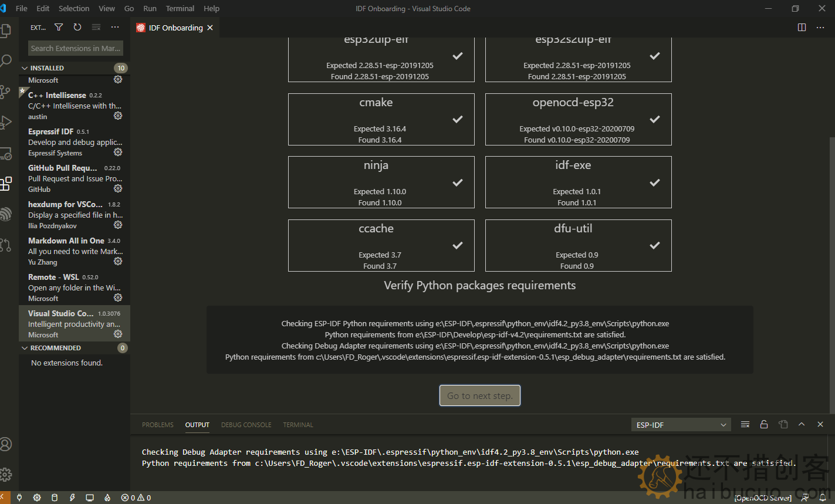Select the hexdump for VSCode extension entry
Image resolution: width=835 pixels, height=504 pixels.
coord(75,215)
